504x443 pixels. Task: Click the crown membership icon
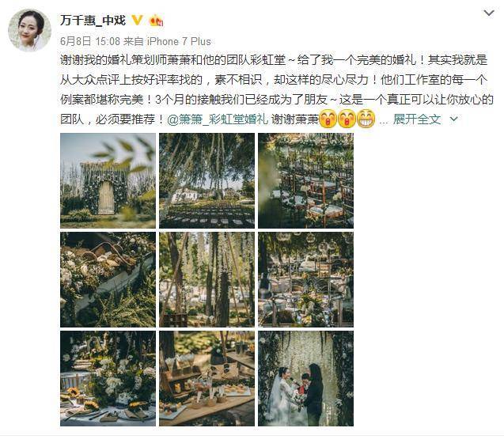[156, 21]
